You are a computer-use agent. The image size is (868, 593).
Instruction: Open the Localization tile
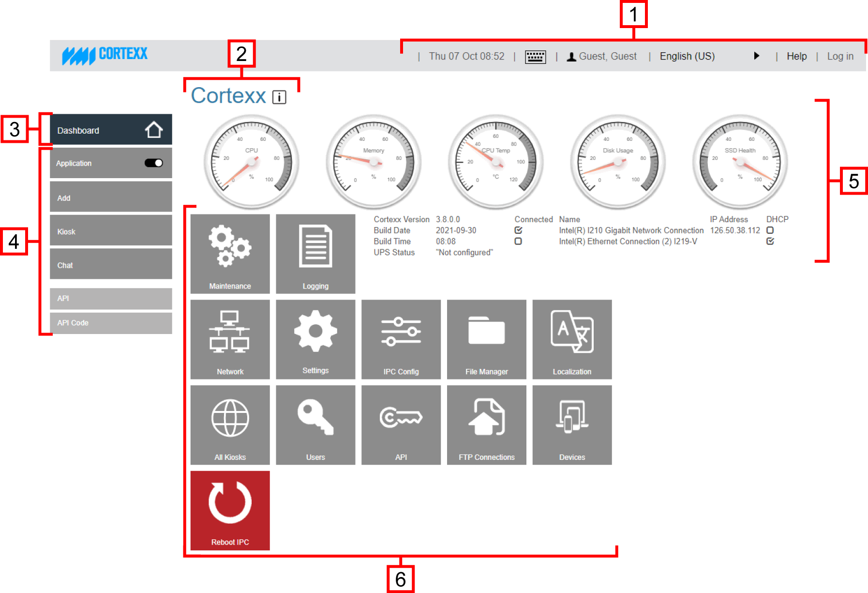(572, 339)
